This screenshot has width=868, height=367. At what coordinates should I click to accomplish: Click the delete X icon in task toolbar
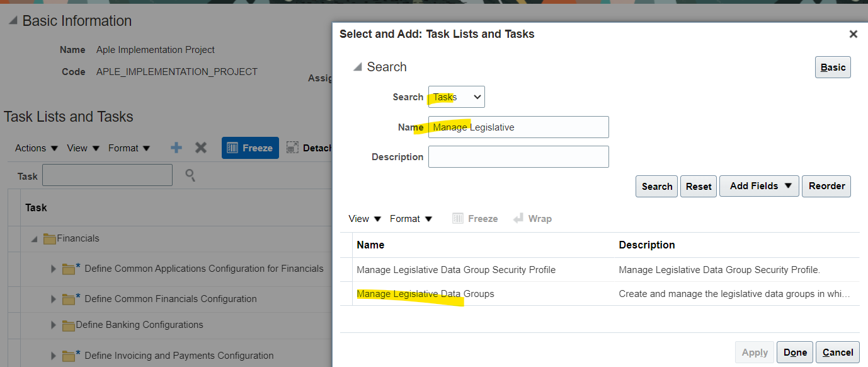coord(201,148)
